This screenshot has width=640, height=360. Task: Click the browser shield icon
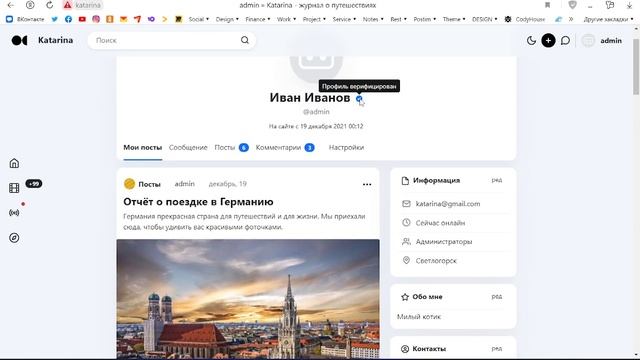[572, 5]
